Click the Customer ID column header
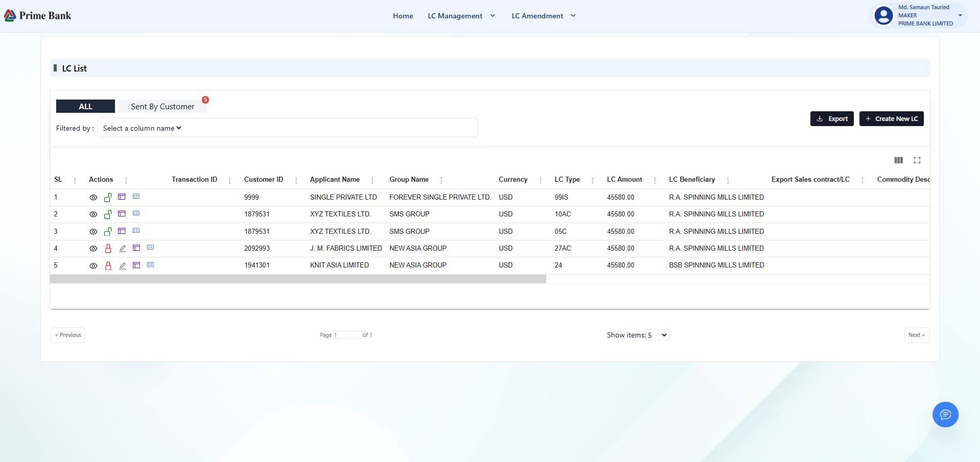Screen dimensions: 980x462 [x=263, y=179]
